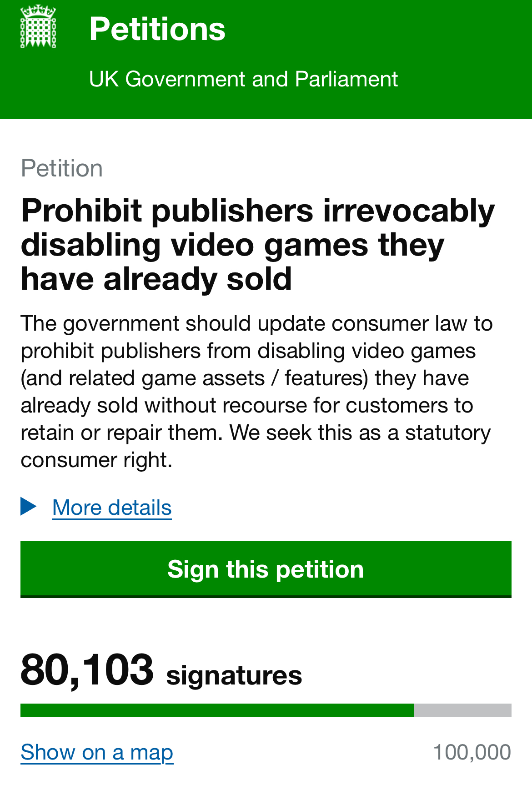Viewport: 532px width, 790px height.
Task: Click the word signatures beside the count
Action: 234,675
